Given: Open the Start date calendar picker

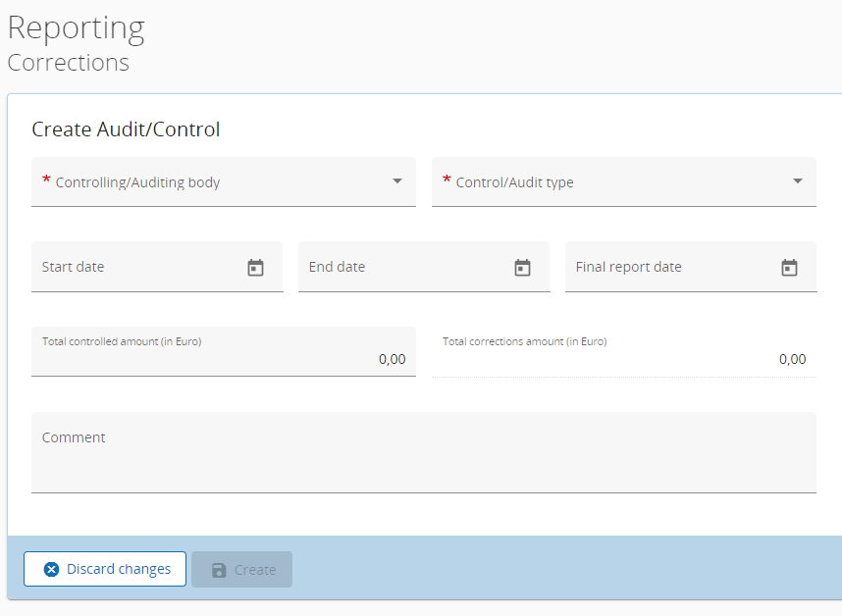Looking at the screenshot, I should pos(255,268).
